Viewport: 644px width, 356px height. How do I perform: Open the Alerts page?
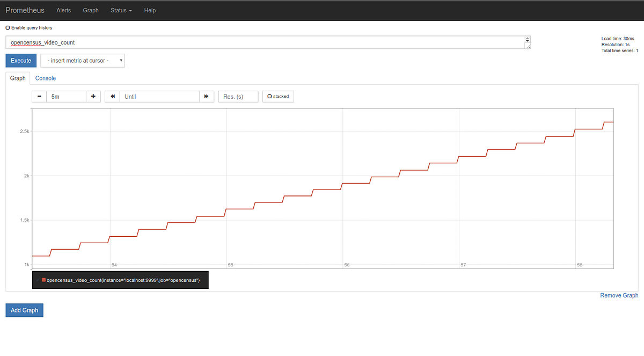point(63,10)
